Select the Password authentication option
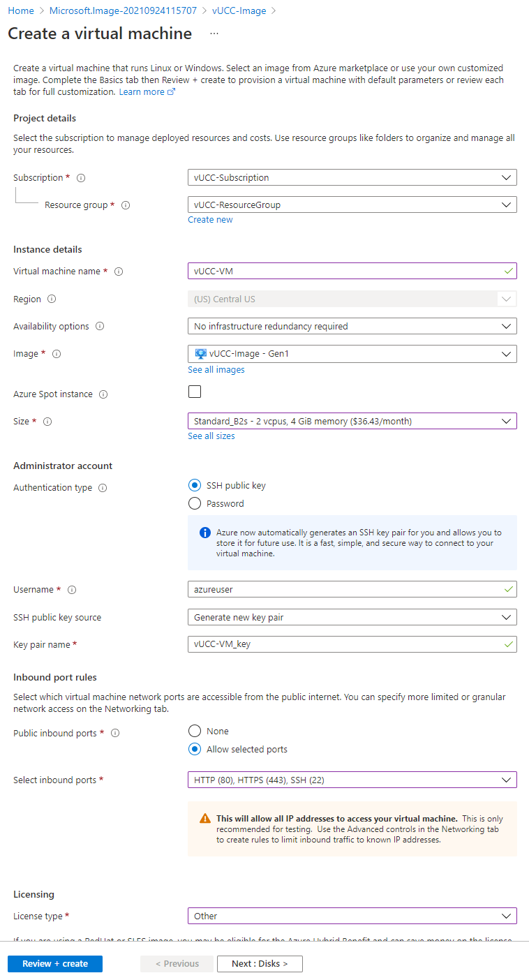 click(195, 503)
